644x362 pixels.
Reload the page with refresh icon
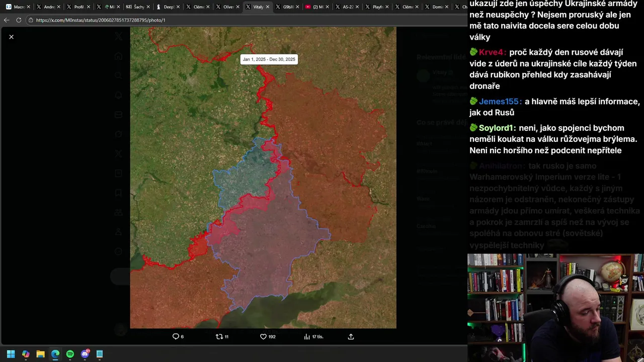(x=19, y=20)
